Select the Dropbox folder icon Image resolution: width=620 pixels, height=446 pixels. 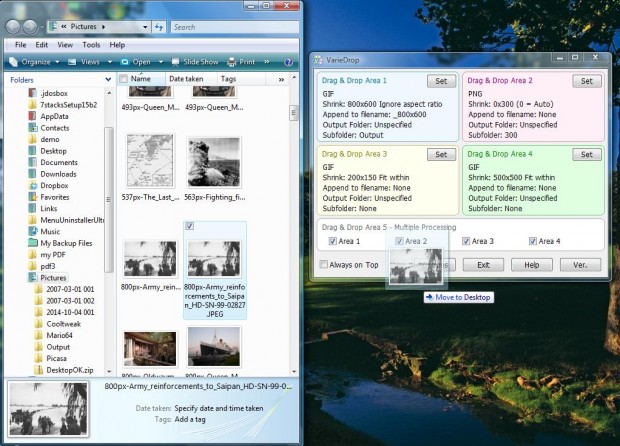pyautogui.click(x=32, y=185)
